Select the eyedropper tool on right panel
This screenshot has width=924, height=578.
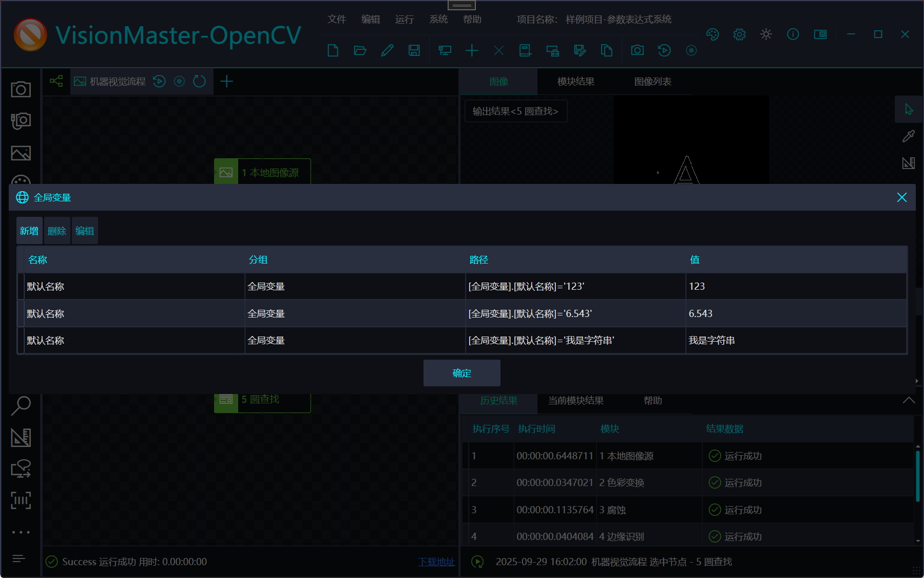(909, 136)
